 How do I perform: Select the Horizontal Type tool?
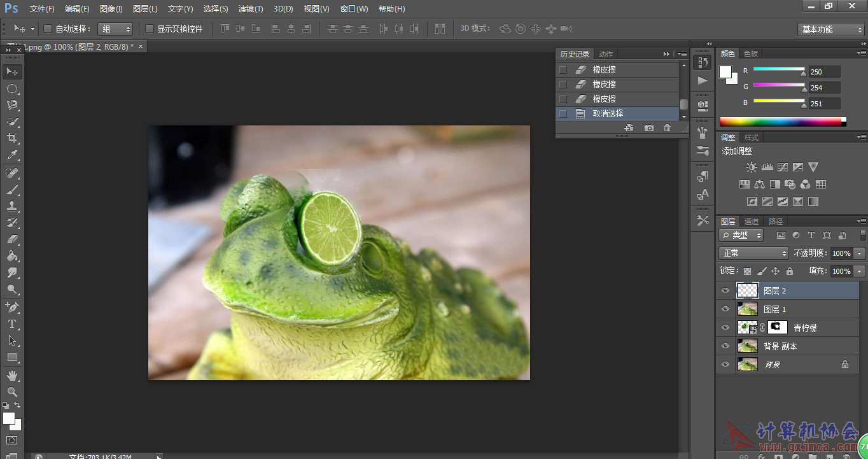(x=12, y=324)
